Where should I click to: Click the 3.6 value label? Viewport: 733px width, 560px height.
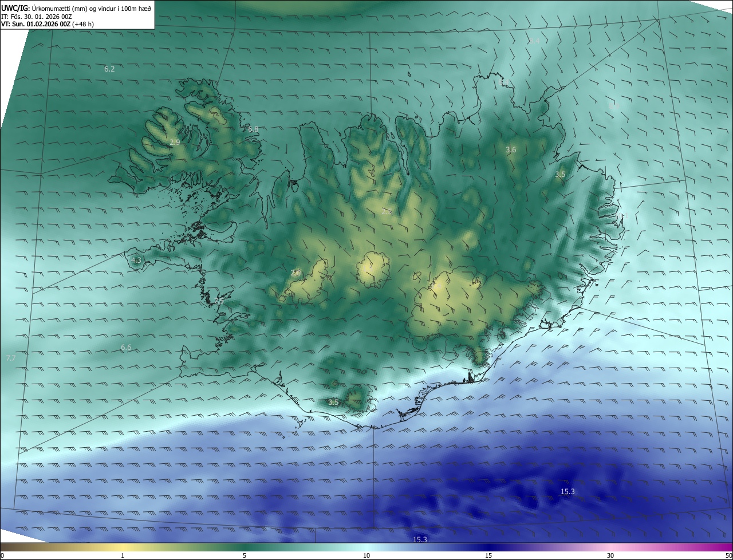[x=511, y=149]
